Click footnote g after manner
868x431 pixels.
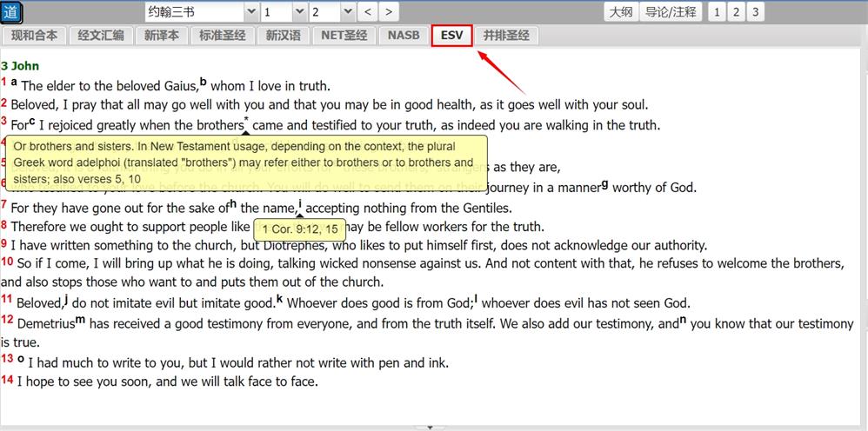click(605, 185)
